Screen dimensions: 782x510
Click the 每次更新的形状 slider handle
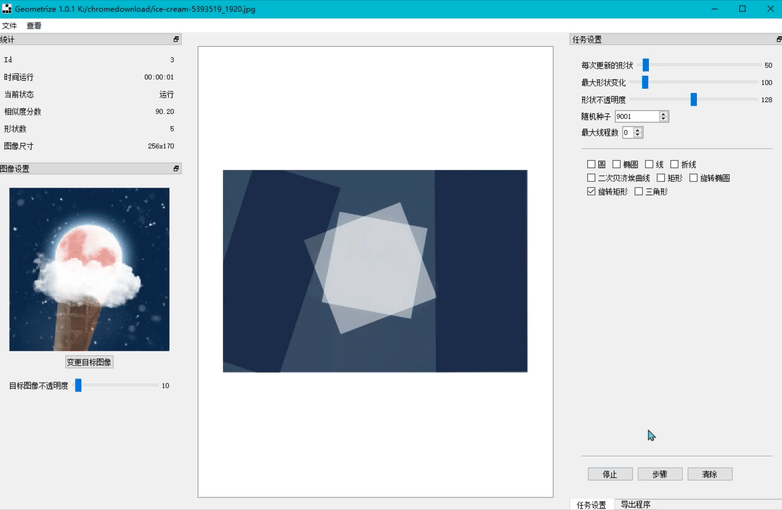coord(646,65)
